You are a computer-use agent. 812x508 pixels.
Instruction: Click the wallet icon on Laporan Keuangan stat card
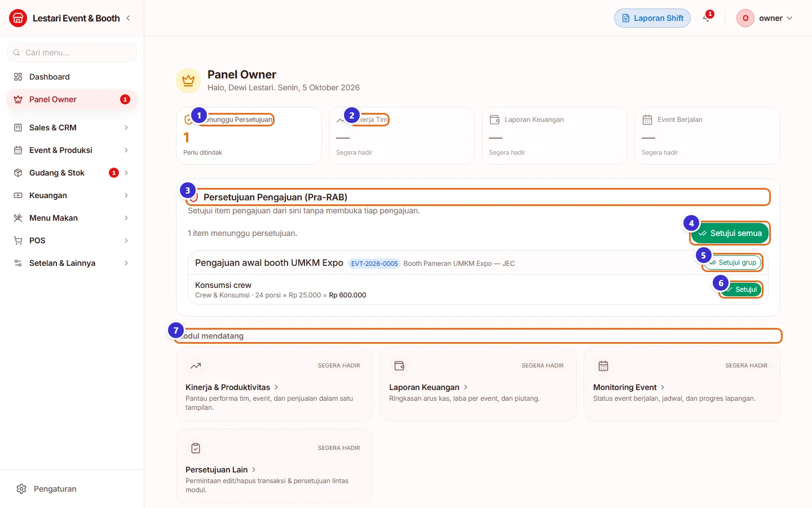tap(495, 120)
